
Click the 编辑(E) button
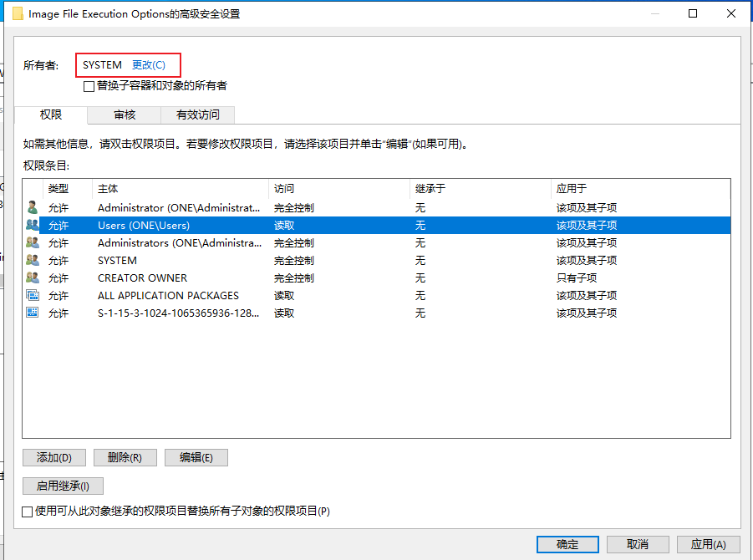196,458
